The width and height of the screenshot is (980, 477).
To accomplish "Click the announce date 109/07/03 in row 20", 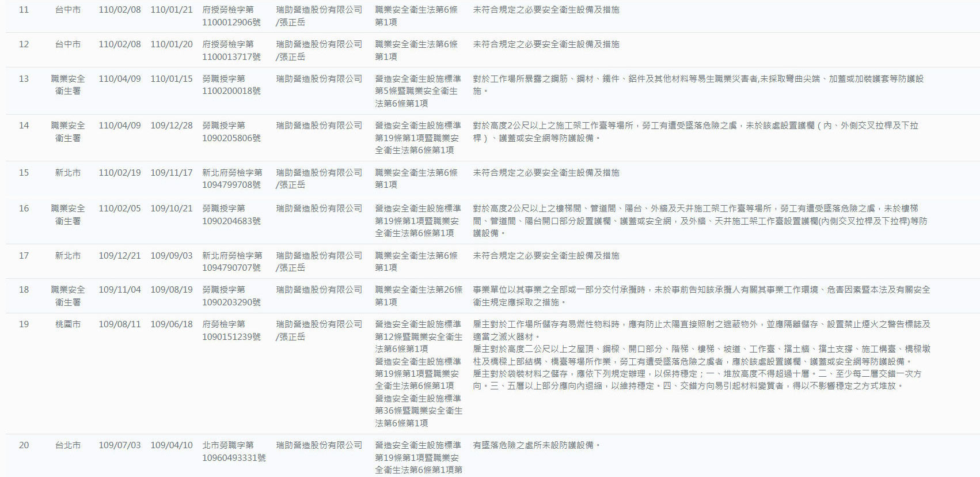I will tap(120, 445).
